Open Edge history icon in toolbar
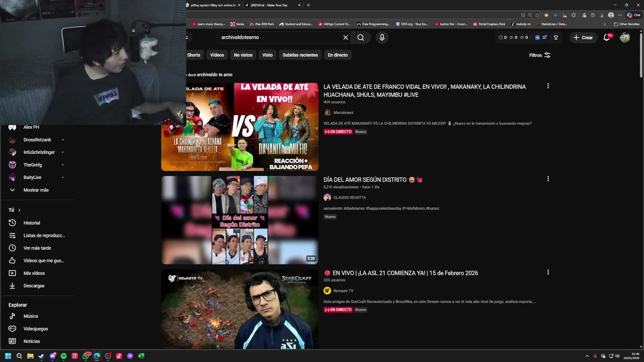 point(593,15)
